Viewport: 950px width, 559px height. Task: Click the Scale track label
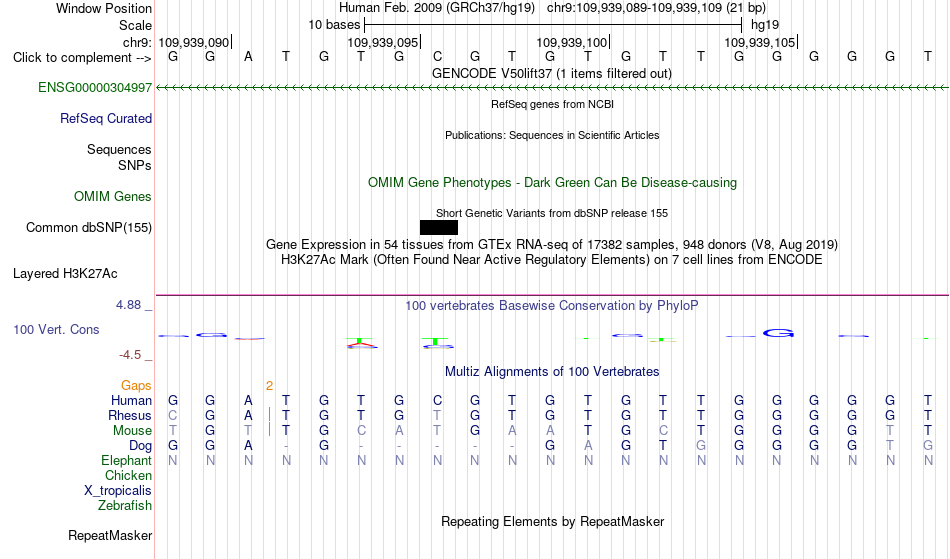click(x=135, y=25)
